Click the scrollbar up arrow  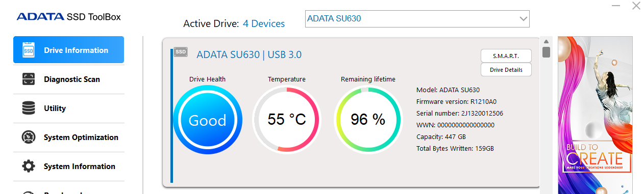546,42
